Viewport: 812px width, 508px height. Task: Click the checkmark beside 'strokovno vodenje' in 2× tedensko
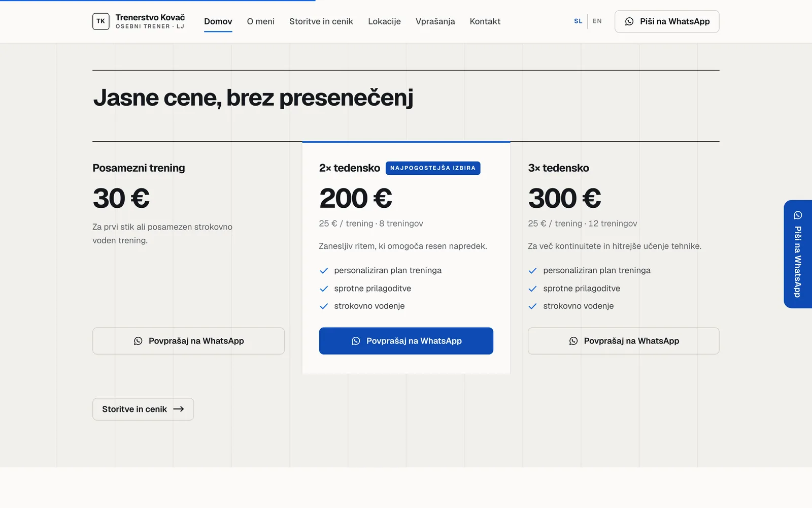(324, 306)
